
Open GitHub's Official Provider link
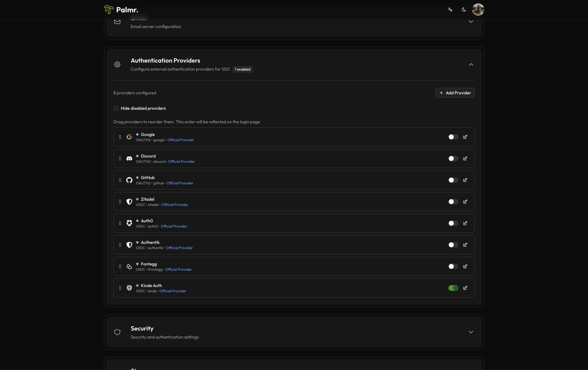pos(180,183)
